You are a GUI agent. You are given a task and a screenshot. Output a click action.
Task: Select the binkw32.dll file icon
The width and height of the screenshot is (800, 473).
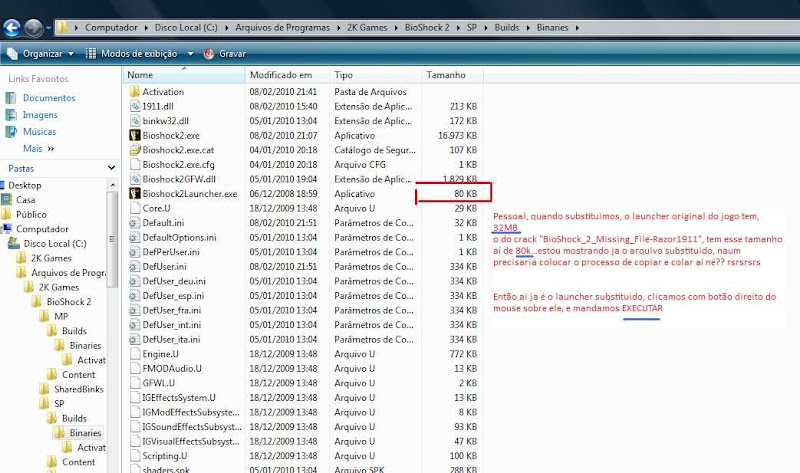point(135,121)
